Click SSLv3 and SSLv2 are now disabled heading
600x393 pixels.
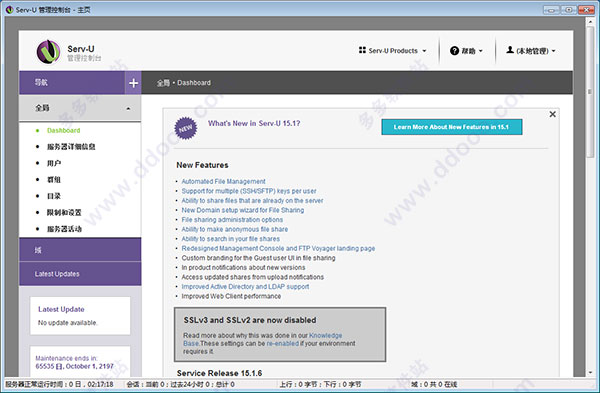(x=250, y=320)
